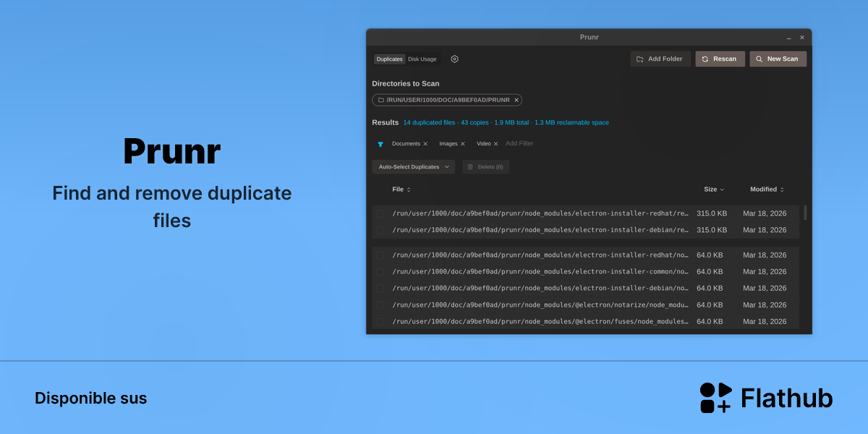The image size is (868, 434).
Task: Minimize the Prunr window
Action: [789, 38]
